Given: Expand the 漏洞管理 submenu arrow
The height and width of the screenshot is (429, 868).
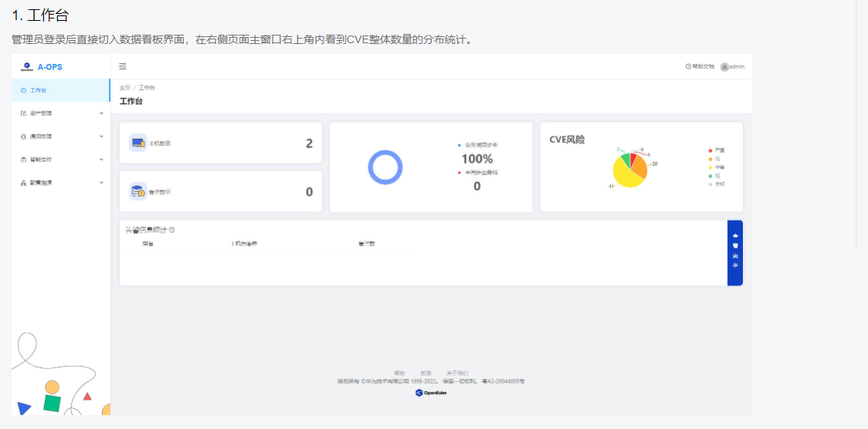Looking at the screenshot, I should click(x=101, y=137).
